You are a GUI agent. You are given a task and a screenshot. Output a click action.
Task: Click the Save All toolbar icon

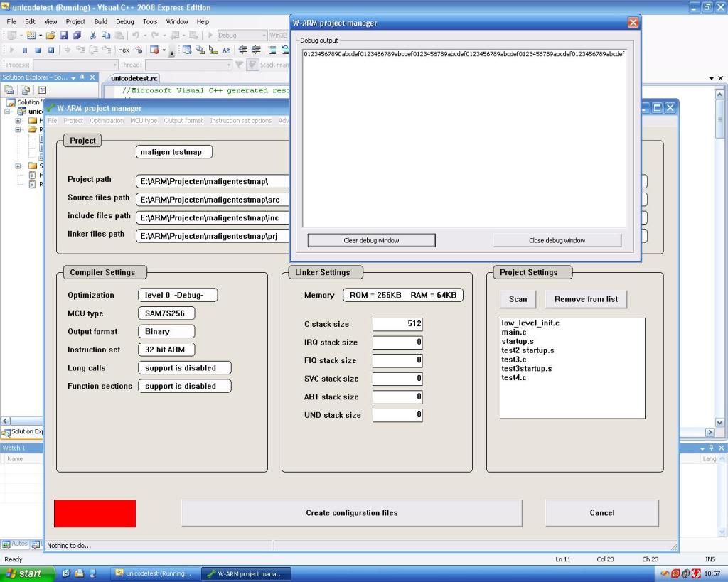[x=77, y=36]
